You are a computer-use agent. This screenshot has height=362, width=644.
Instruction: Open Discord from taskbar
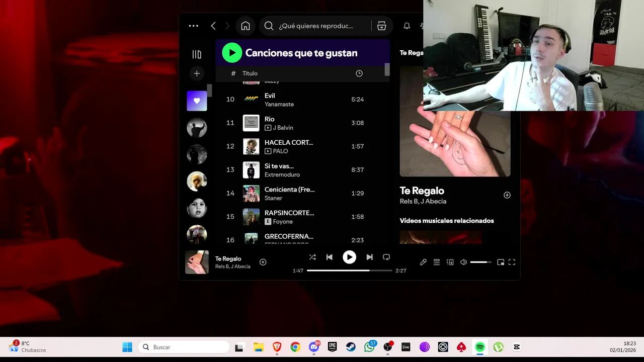tap(314, 347)
